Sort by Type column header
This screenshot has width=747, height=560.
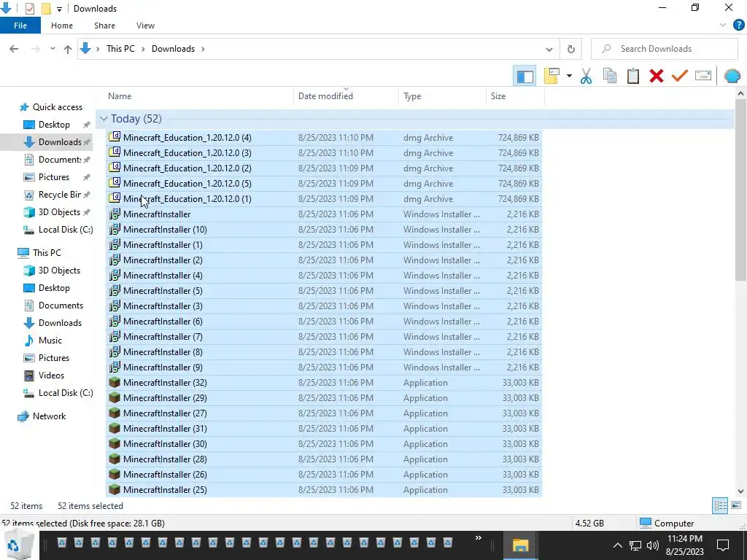443,96
